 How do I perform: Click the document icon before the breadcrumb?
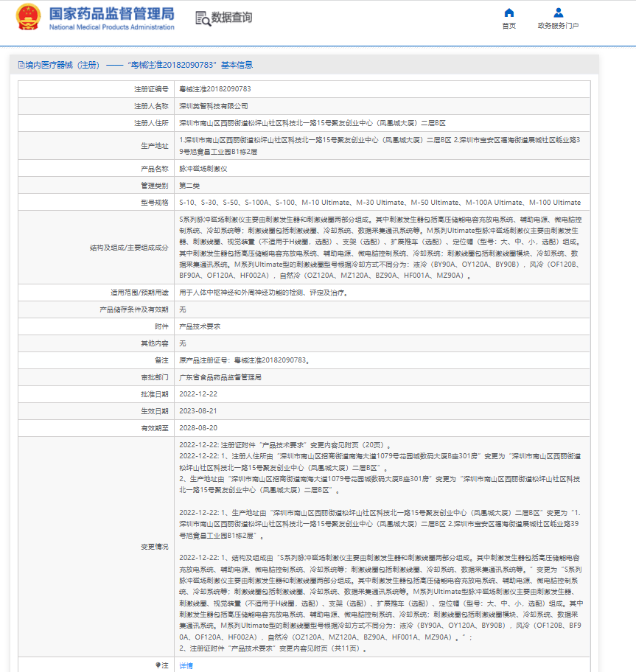[x=20, y=65]
